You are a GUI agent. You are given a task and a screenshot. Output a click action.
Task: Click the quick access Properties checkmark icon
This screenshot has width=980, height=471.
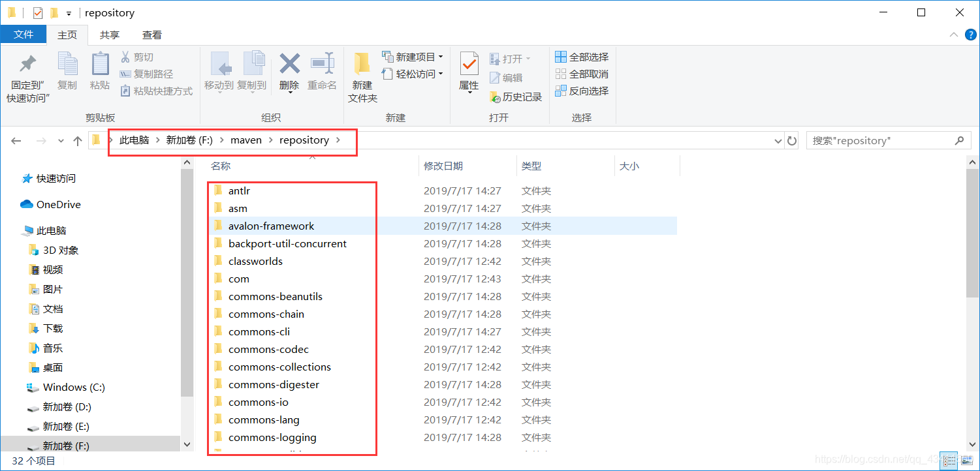pyautogui.click(x=38, y=13)
